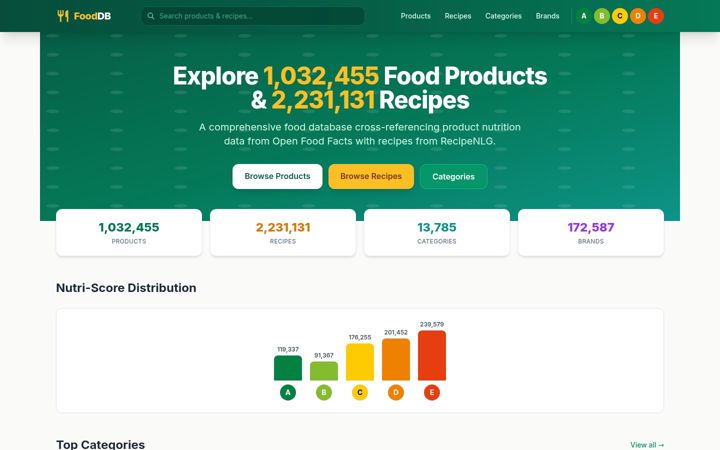Click the 176,255 value above bar C
This screenshot has height=450, width=720.
coord(360,338)
